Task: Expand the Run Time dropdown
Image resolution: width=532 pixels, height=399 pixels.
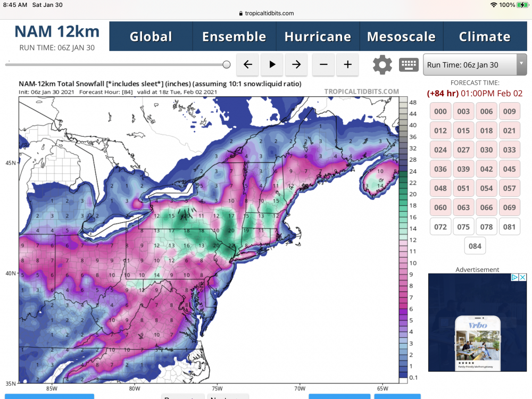Action: coord(475,65)
